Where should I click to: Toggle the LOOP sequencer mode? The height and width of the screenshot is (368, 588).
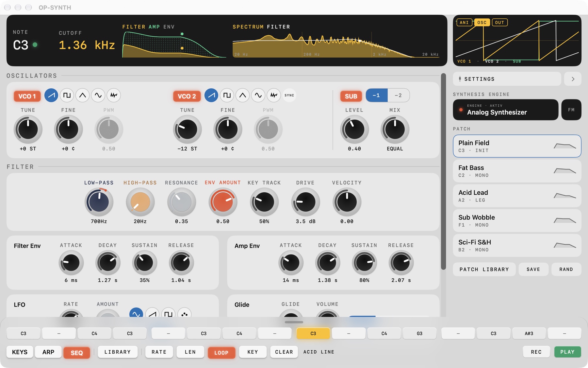[221, 353]
